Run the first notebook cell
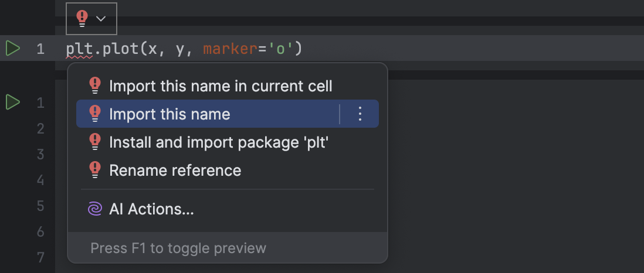Viewport: 644px width, 273px height. point(12,48)
